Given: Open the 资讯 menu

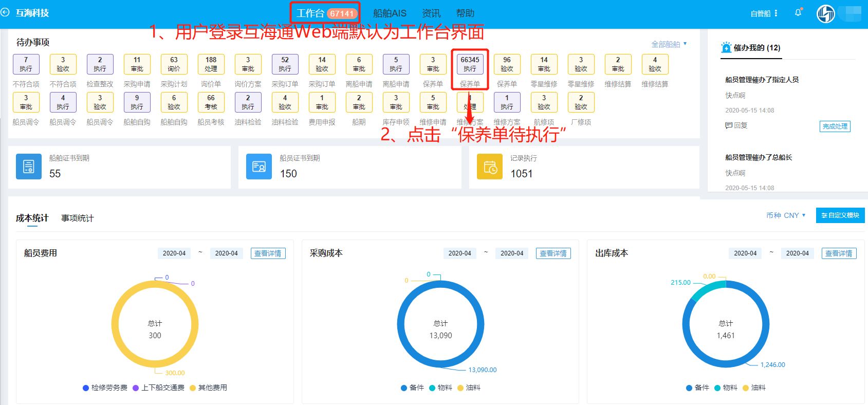Looking at the screenshot, I should coord(431,13).
